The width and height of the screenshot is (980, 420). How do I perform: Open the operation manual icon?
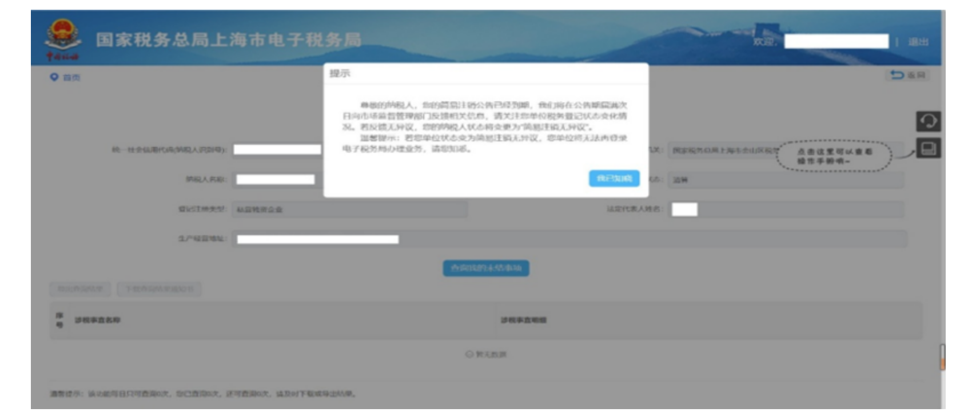click(x=928, y=149)
